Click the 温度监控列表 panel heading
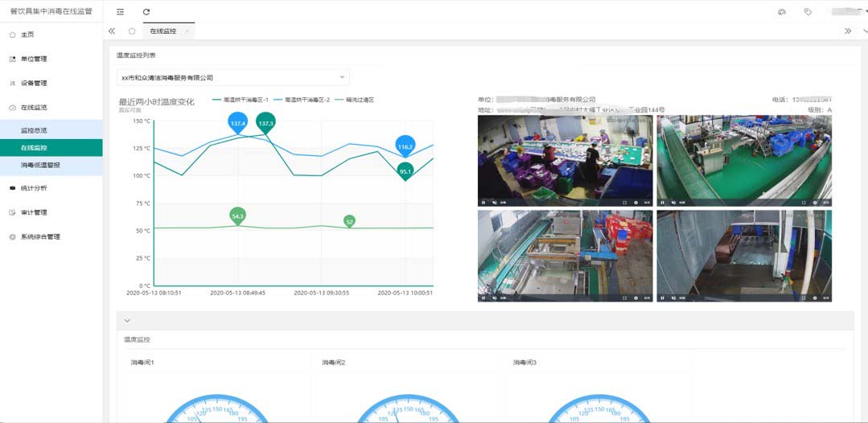This screenshot has width=868, height=423. [136, 55]
